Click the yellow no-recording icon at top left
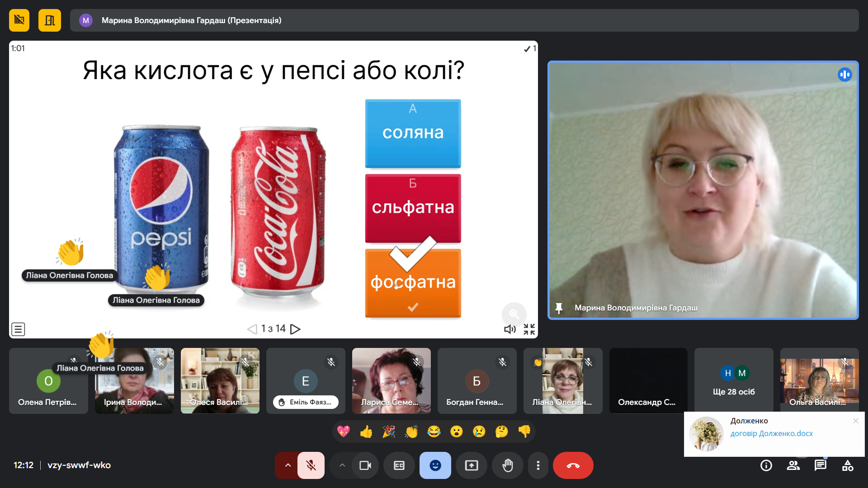Image resolution: width=868 pixels, height=488 pixels. point(19,20)
